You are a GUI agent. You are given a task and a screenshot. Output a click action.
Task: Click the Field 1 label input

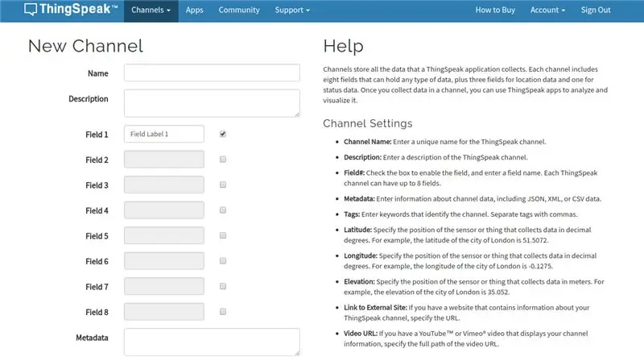[x=164, y=134]
